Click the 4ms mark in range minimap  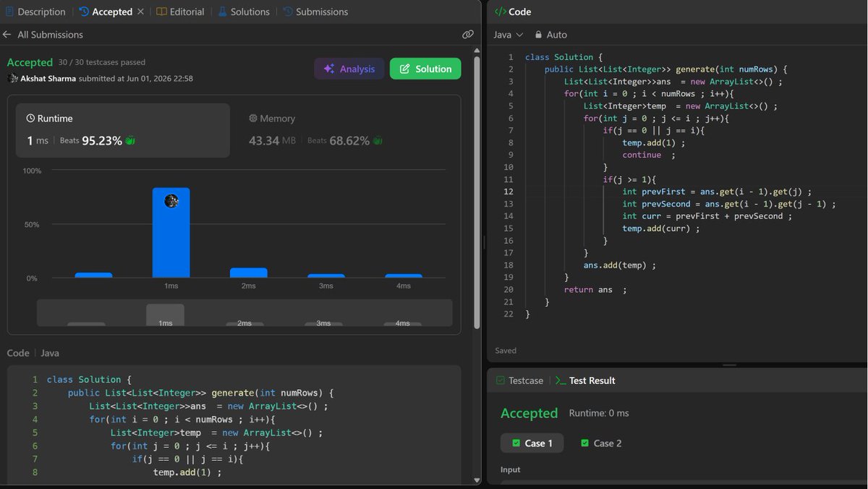click(403, 323)
